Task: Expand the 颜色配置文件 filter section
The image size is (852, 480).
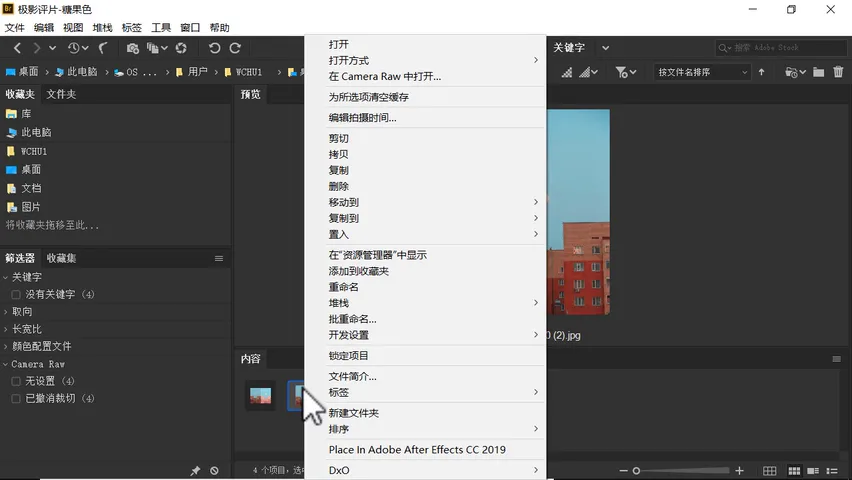Action: (x=5, y=346)
